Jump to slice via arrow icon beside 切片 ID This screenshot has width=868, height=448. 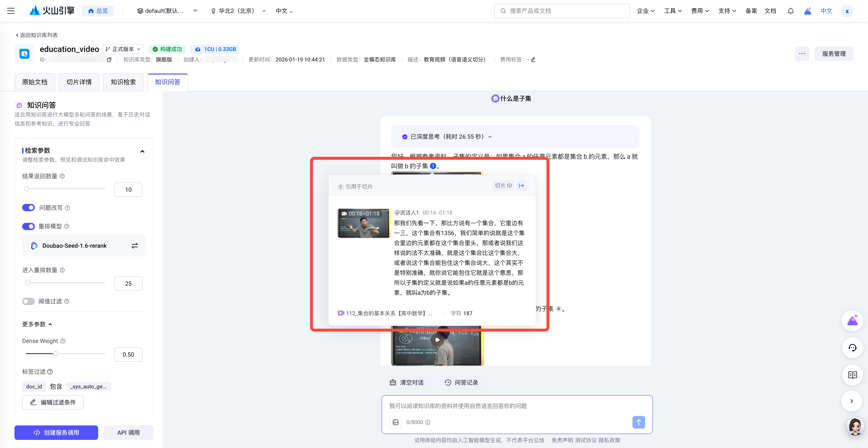coord(521,185)
